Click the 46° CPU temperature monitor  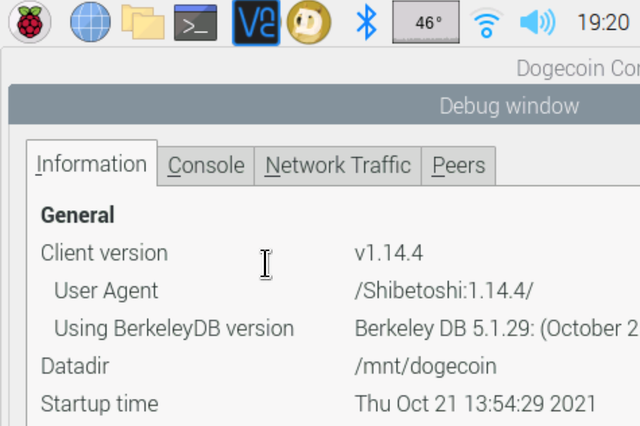[x=426, y=22]
